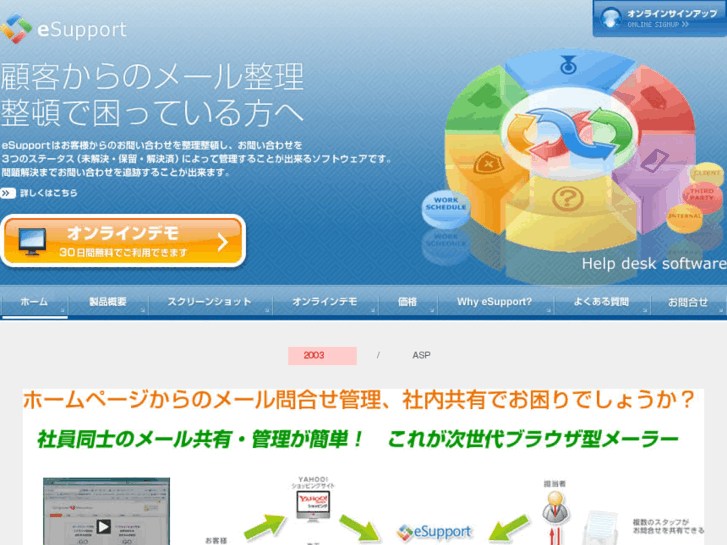Viewport: 727px width, 545px height.
Task: Click the 担当者 person icon
Action: click(x=555, y=507)
